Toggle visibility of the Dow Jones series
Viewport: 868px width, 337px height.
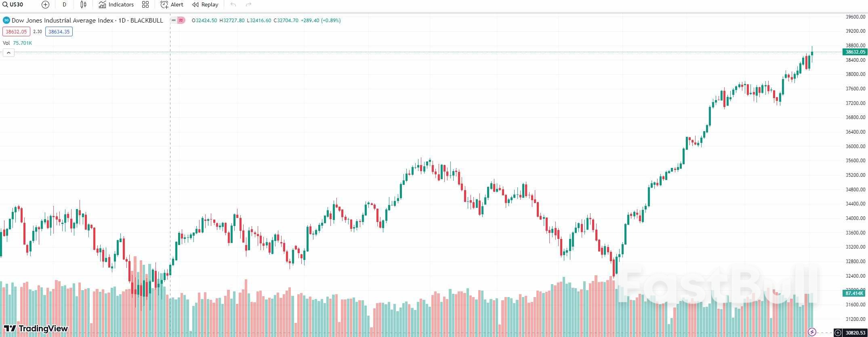tap(172, 20)
